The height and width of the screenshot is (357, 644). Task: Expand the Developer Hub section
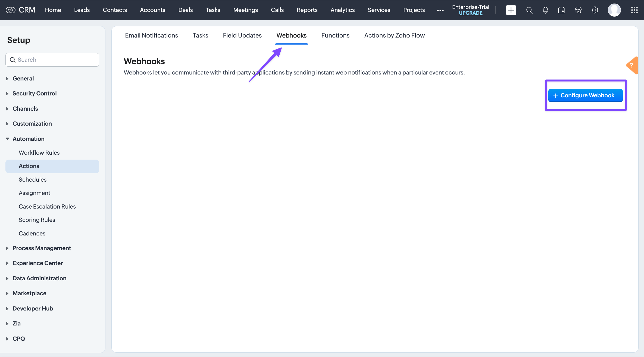(x=33, y=309)
